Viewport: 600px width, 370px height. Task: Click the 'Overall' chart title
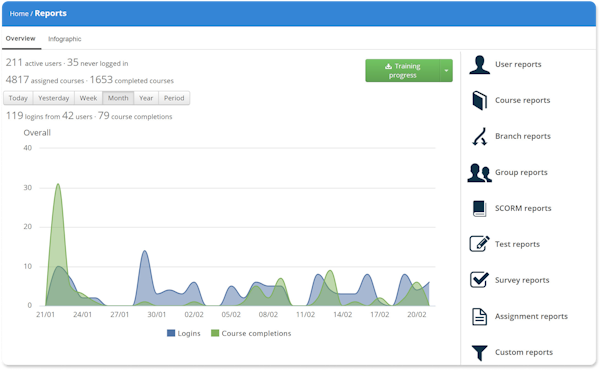(x=37, y=133)
